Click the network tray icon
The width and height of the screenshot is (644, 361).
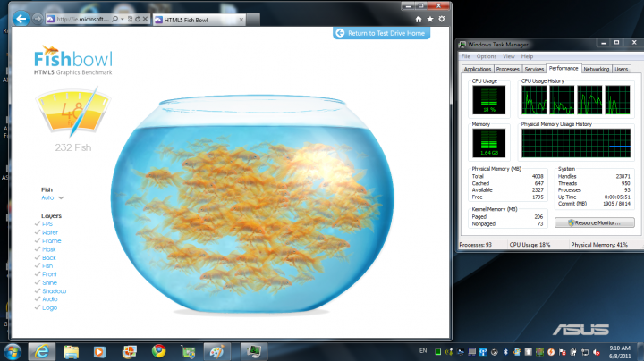click(585, 352)
